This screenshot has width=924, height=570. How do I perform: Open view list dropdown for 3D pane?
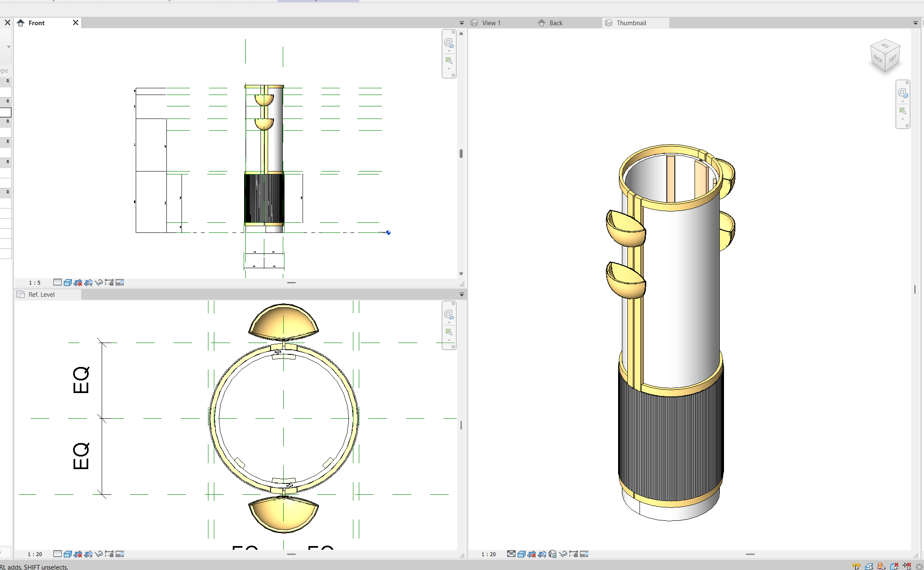(x=915, y=23)
